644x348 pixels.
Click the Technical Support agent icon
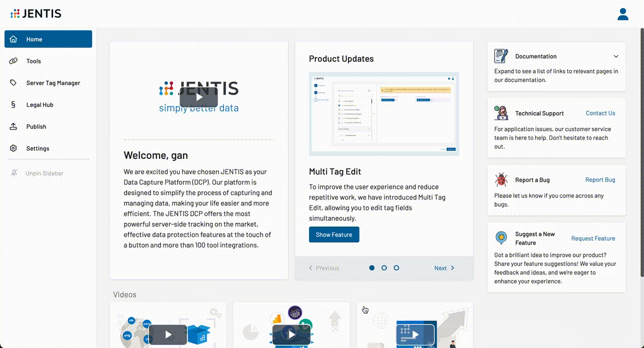pyautogui.click(x=501, y=113)
